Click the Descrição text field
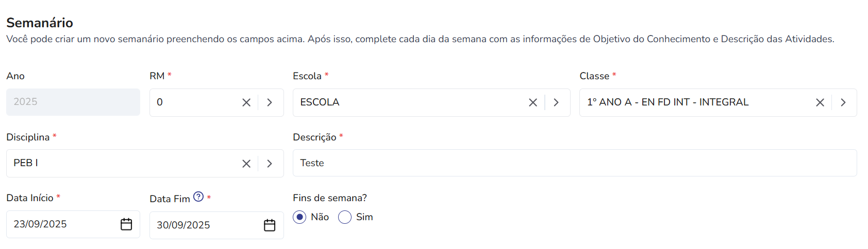 point(575,163)
